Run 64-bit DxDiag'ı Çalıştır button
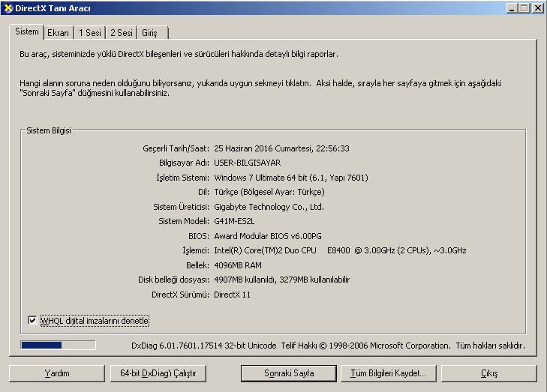The image size is (547, 392). coord(158,373)
